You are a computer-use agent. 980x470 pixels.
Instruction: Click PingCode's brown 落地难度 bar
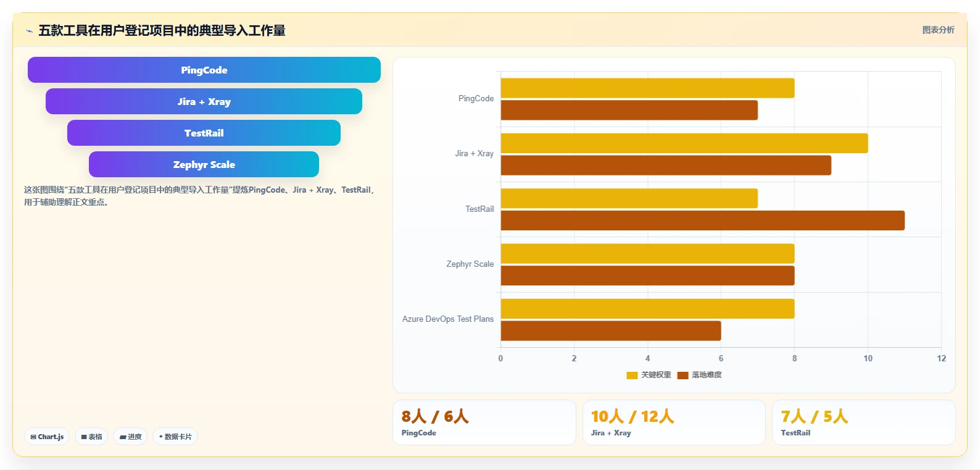(629, 110)
